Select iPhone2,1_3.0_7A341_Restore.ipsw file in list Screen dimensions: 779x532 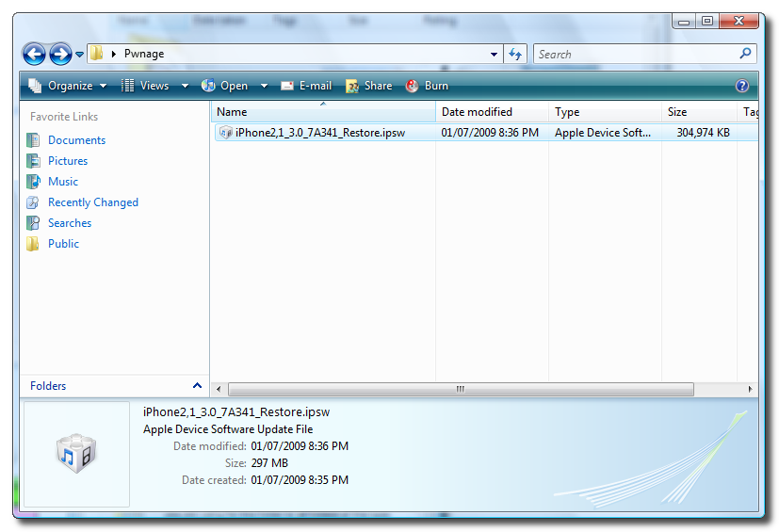tap(320, 133)
